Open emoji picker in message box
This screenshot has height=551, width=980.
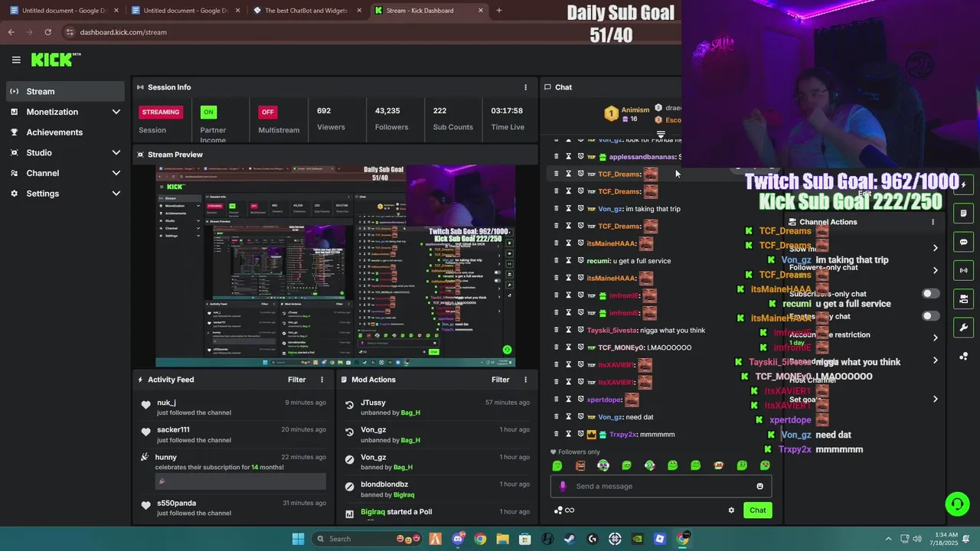tap(759, 486)
